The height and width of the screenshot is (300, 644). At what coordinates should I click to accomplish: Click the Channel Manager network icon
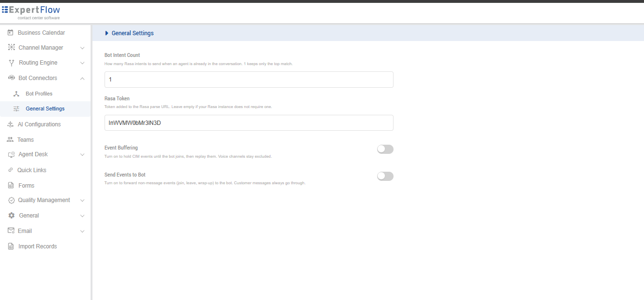tap(12, 47)
